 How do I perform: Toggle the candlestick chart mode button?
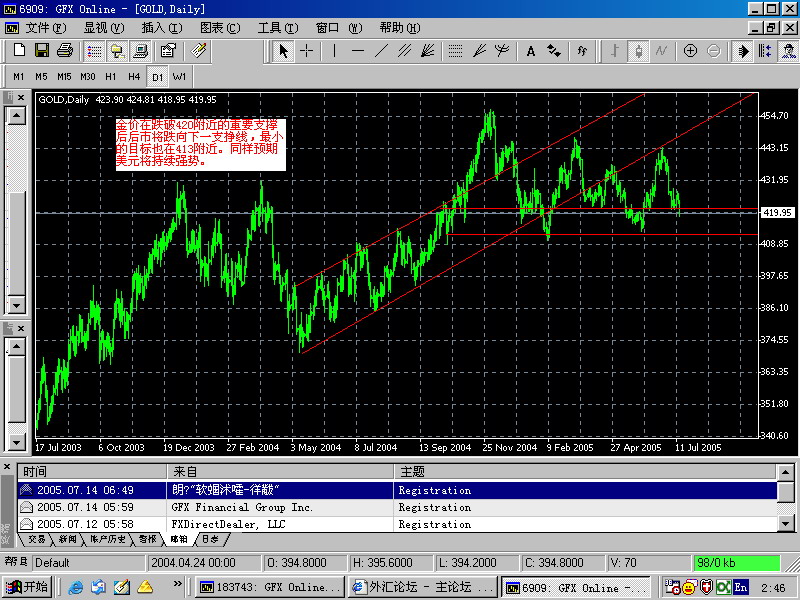pos(638,51)
